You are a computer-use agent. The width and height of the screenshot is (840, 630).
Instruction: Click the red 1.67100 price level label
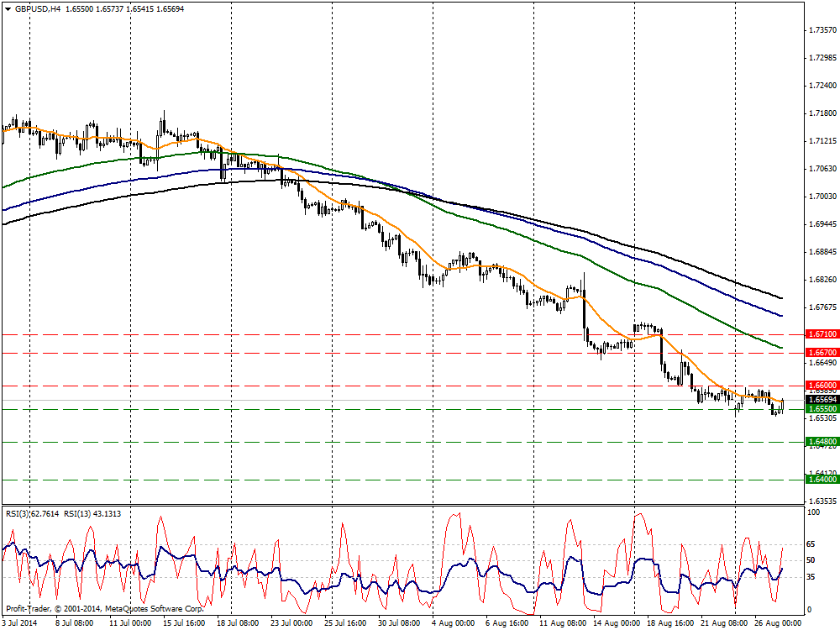point(820,334)
